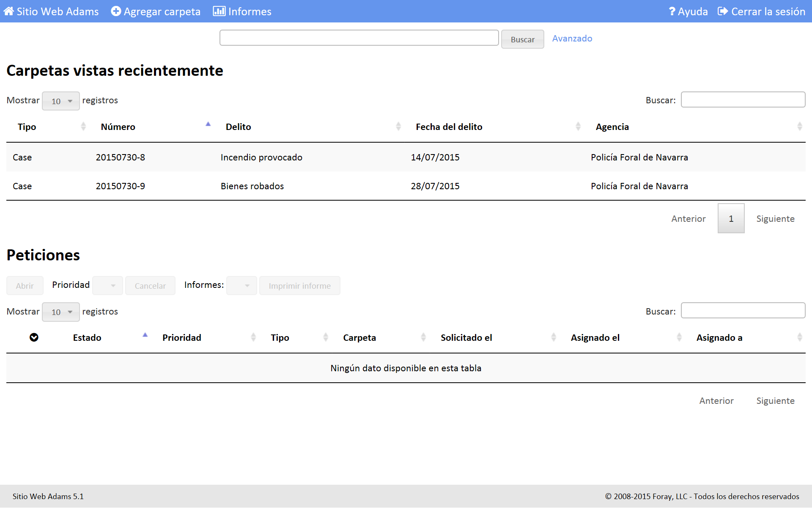Sort by the Fecha del delito column

click(x=449, y=127)
